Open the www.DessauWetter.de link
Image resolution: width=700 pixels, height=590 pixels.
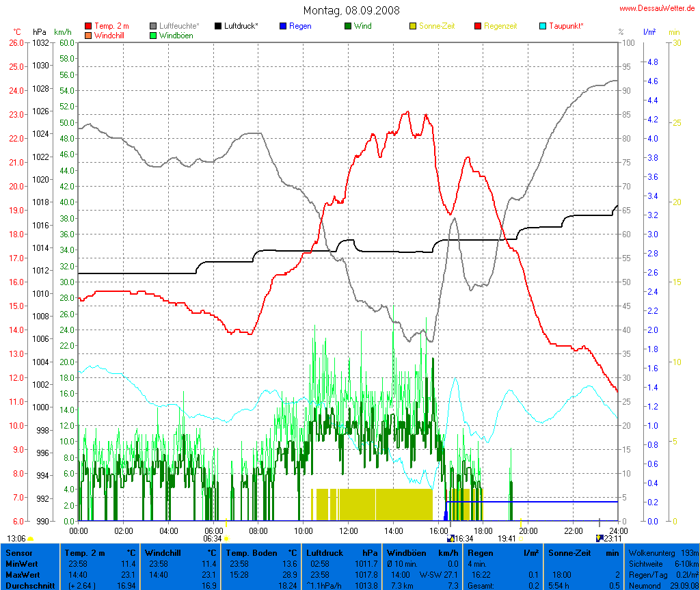coord(657,8)
